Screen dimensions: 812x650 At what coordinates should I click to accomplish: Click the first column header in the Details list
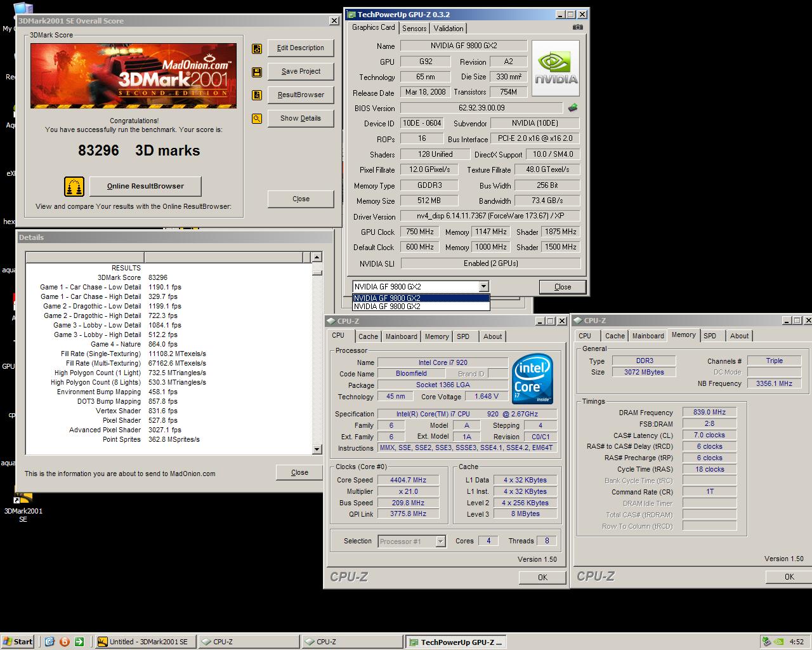tap(84, 257)
